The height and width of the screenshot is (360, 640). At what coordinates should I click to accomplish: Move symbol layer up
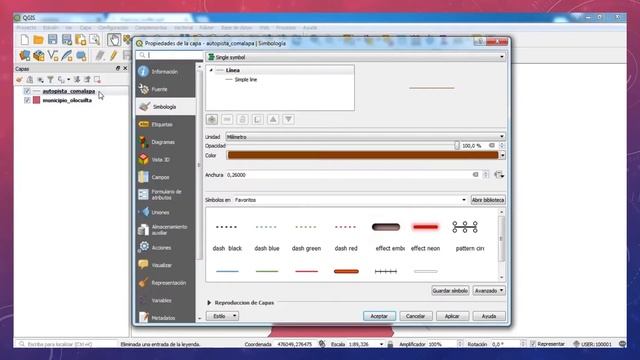click(273, 119)
